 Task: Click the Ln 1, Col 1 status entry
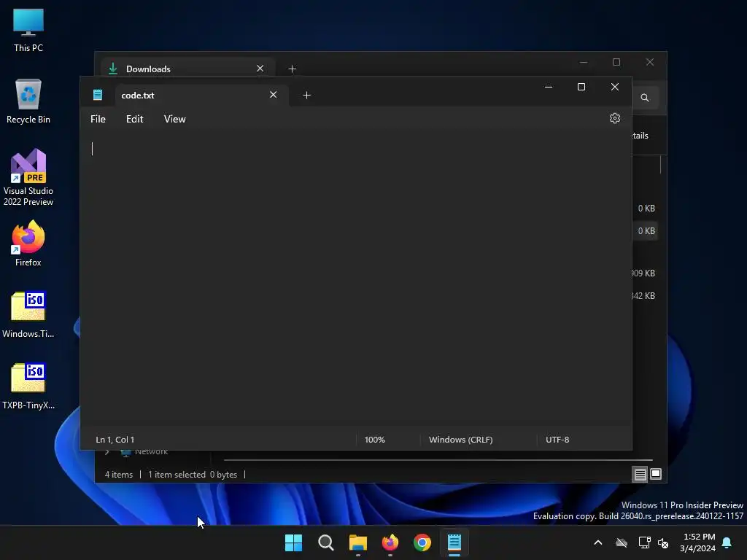[115, 440]
